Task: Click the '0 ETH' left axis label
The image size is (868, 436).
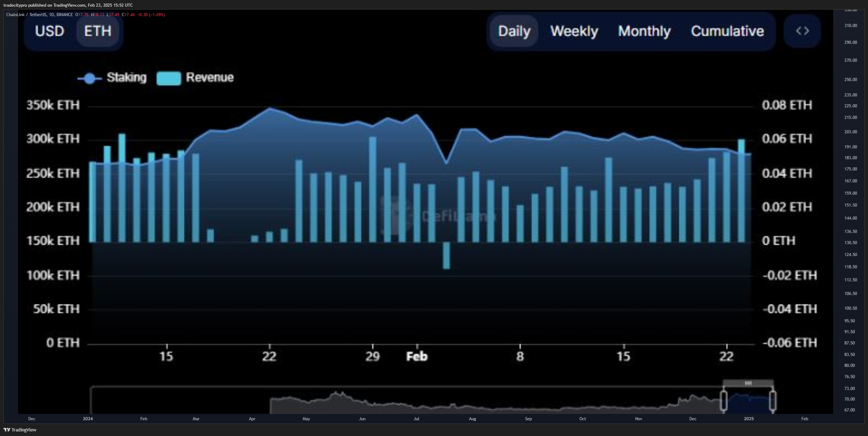Action: click(x=63, y=342)
